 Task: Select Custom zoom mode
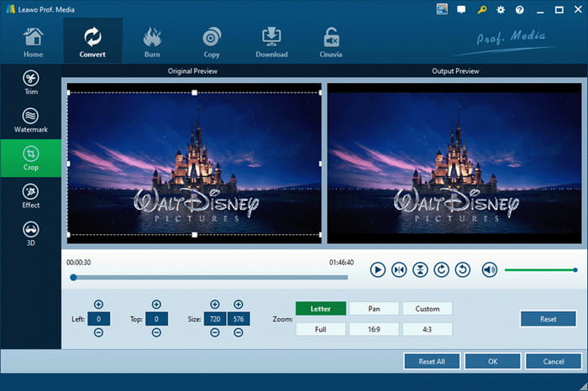point(427,309)
